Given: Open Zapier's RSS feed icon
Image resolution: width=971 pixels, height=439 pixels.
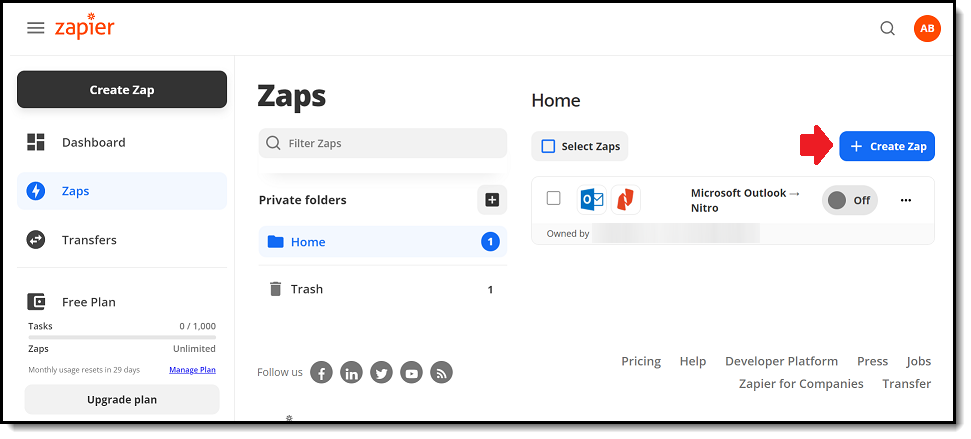Looking at the screenshot, I should click(442, 373).
